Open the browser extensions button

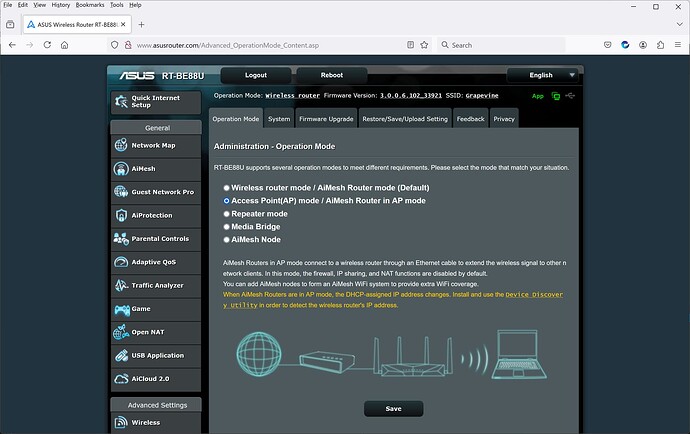[x=661, y=45]
